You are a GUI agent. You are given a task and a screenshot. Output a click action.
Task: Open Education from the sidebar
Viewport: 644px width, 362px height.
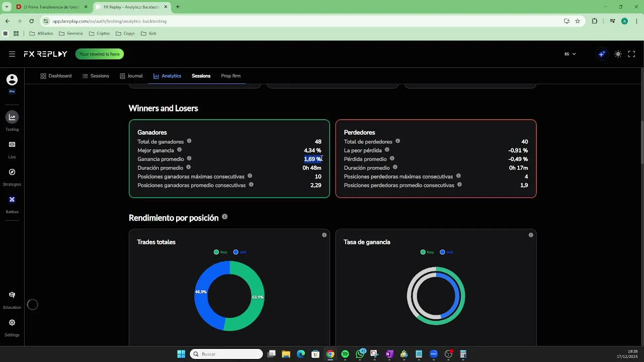pyautogui.click(x=12, y=300)
